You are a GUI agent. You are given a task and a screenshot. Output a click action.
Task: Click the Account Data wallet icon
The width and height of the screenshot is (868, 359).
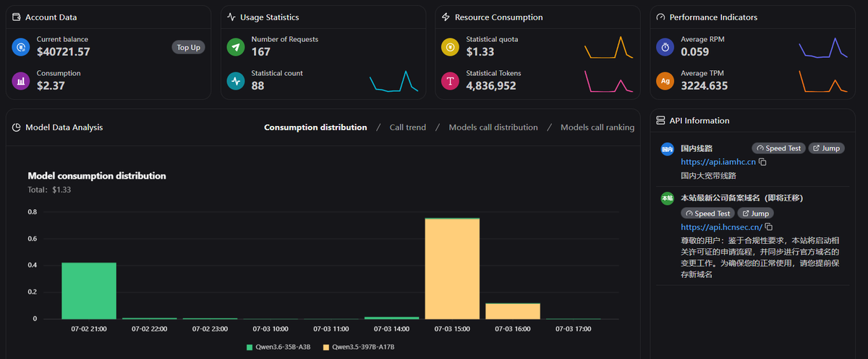pyautogui.click(x=16, y=17)
